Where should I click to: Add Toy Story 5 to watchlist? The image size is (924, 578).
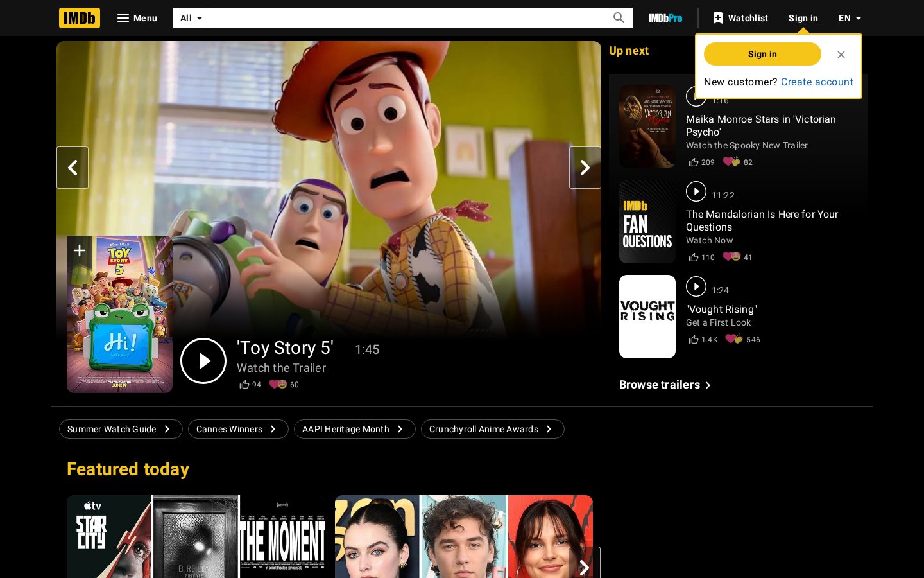[80, 250]
